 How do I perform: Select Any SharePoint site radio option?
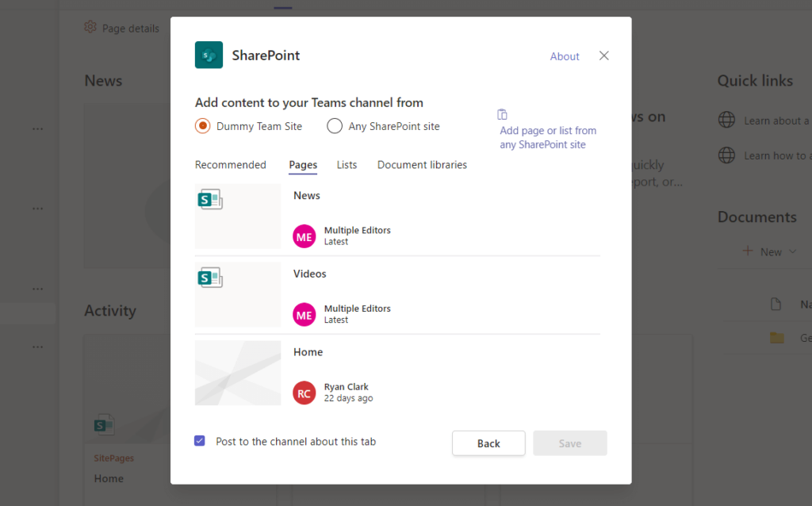(x=335, y=126)
